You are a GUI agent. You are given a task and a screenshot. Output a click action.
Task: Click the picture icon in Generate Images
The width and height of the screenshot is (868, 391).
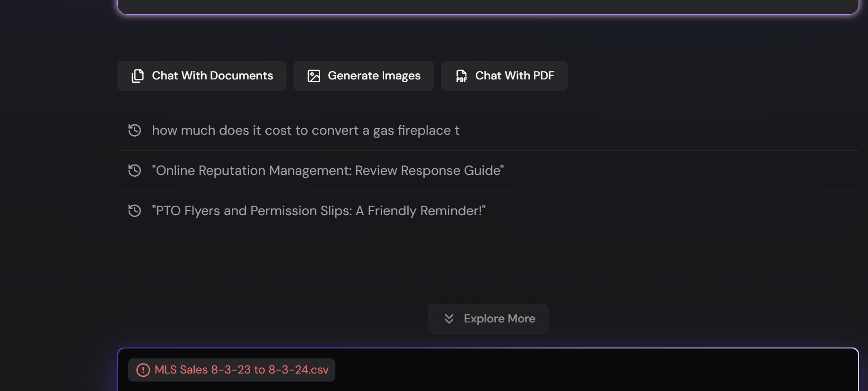tap(314, 76)
